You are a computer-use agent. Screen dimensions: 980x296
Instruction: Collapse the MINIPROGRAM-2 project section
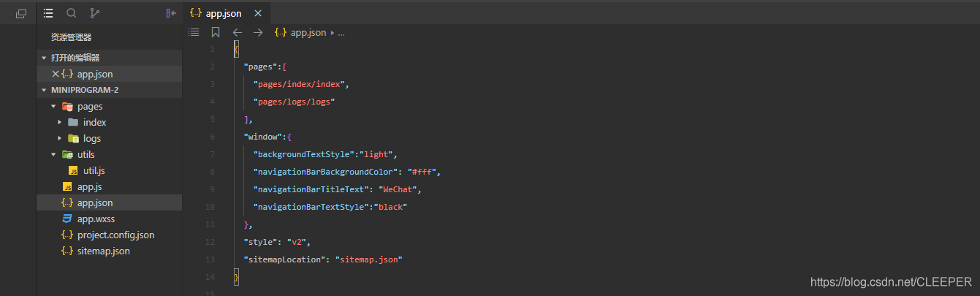[44, 90]
